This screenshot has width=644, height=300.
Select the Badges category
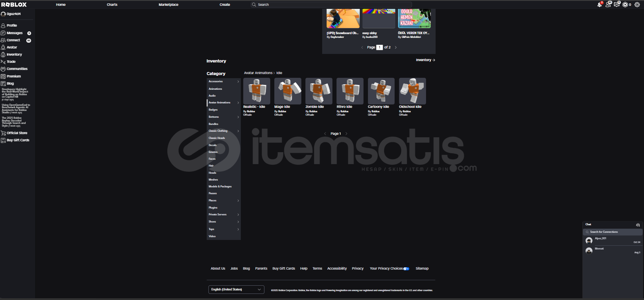pos(213,110)
